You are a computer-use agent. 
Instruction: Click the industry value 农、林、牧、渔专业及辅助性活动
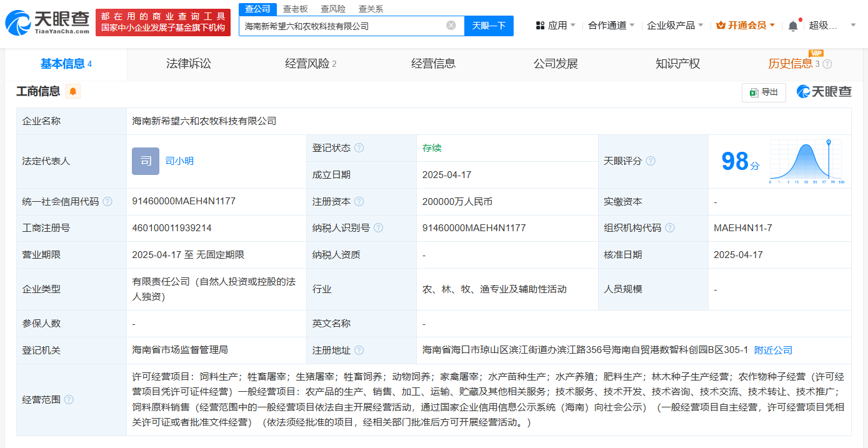tap(494, 289)
